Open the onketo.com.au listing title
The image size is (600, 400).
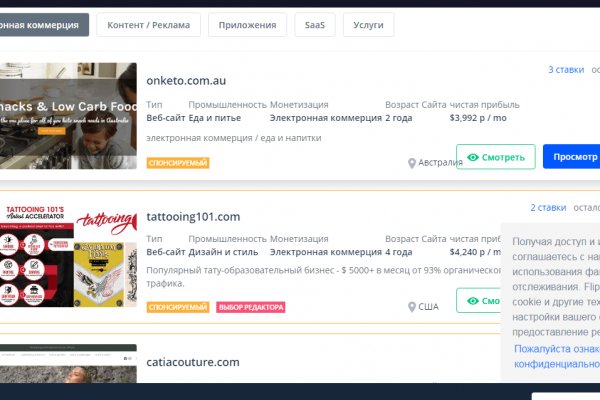click(x=192, y=80)
